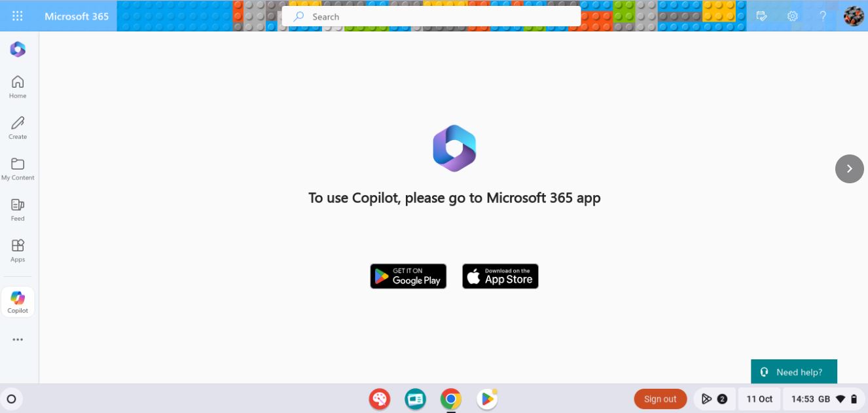Open the app launcher waffle icon
The width and height of the screenshot is (868, 413).
pos(18,16)
